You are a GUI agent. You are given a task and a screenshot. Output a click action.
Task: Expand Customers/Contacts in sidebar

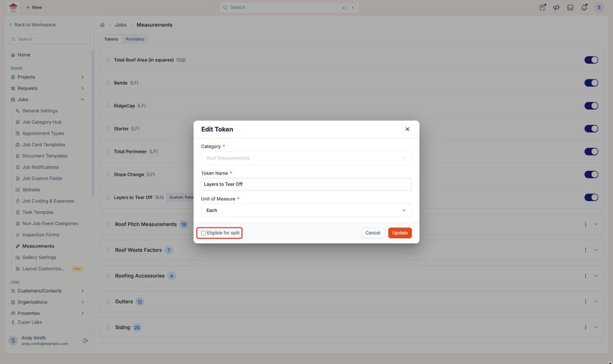click(x=82, y=291)
